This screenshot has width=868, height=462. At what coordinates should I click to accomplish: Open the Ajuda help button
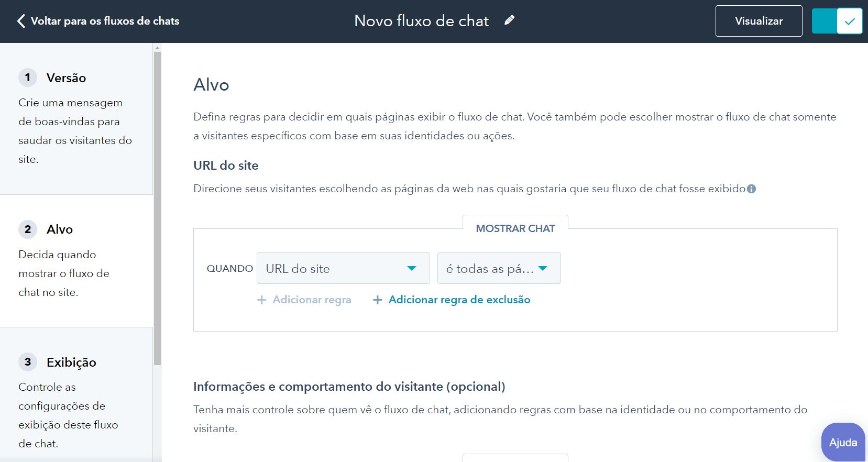pos(842,442)
